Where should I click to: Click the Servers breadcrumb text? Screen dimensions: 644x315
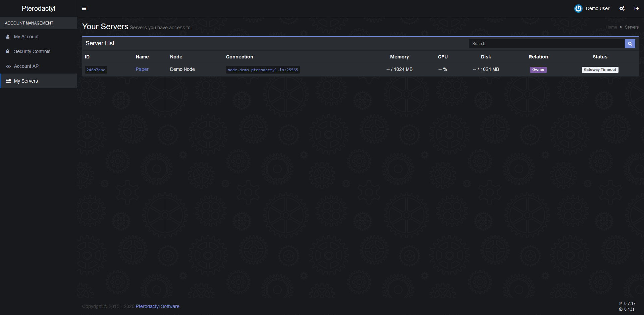coord(632,27)
